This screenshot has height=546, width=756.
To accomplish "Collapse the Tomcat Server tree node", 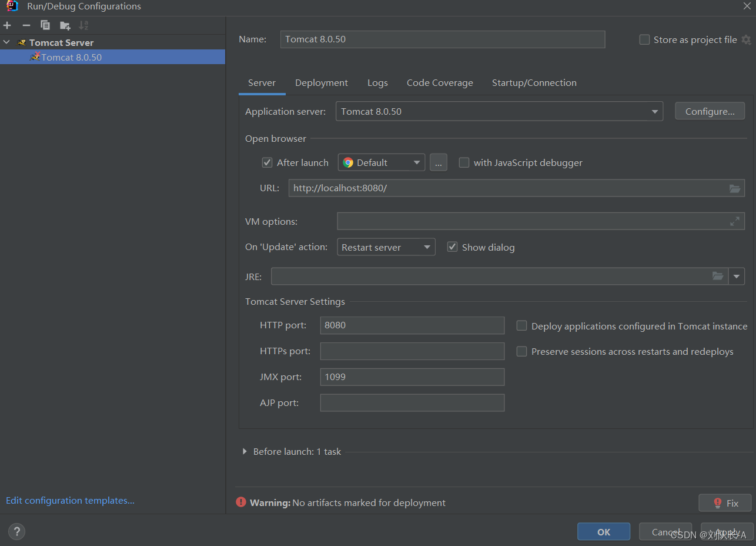I will coord(6,42).
